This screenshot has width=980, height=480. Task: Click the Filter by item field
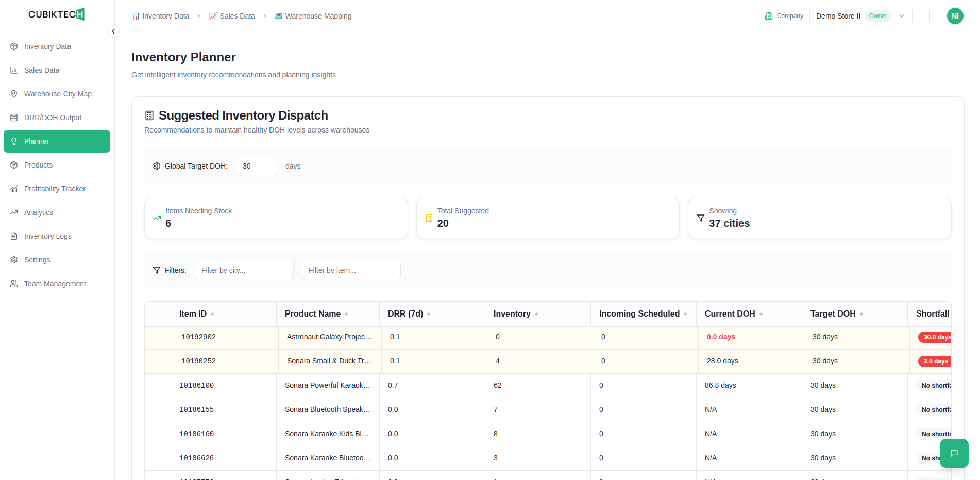[x=351, y=270]
